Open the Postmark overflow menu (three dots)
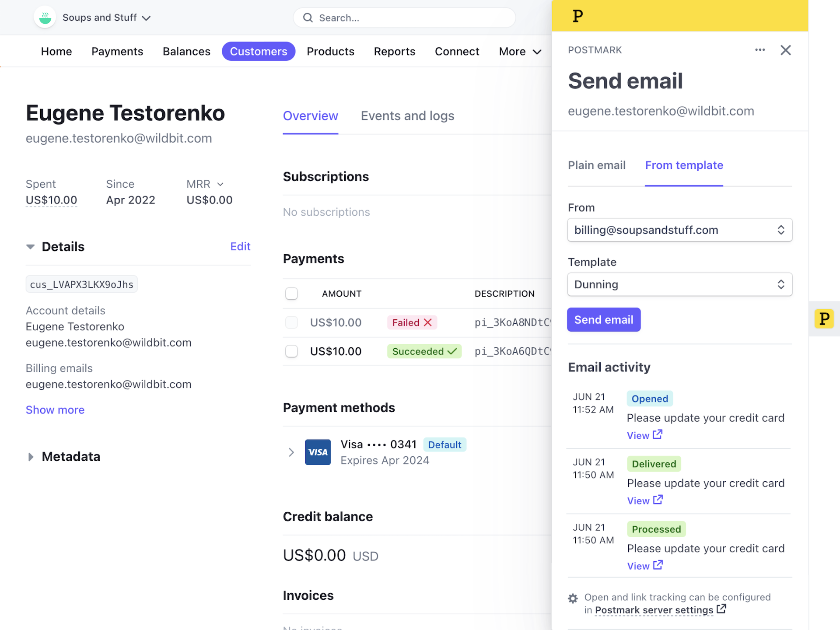Image resolution: width=840 pixels, height=630 pixels. [x=760, y=50]
